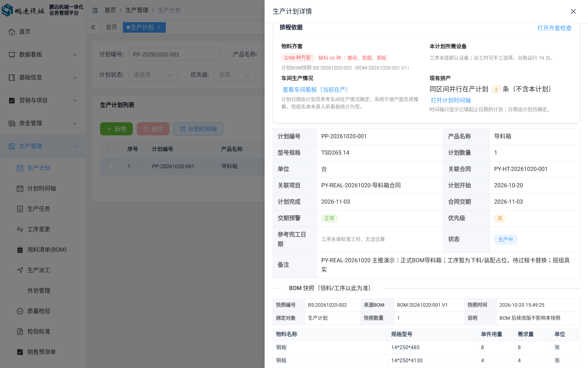Click the double-left tab scroll arrow
Viewport: 588px width, 368px height.
93,27
